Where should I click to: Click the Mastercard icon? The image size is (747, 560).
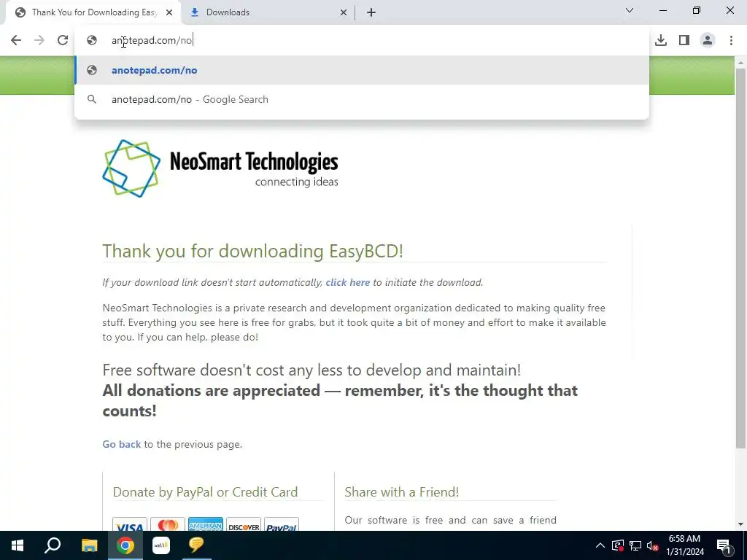168,525
